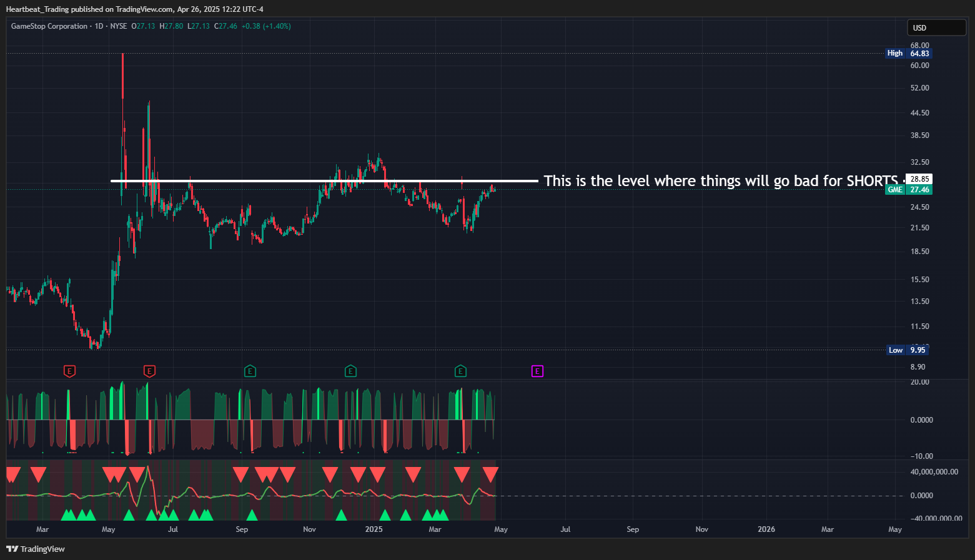Click the 2026 time axis label
Image resolution: width=975 pixels, height=560 pixels.
(x=766, y=529)
